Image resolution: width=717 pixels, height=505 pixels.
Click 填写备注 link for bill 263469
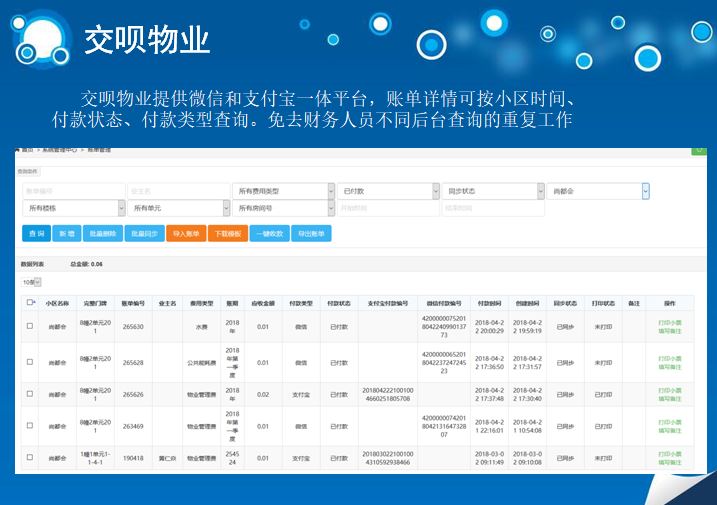669,429
